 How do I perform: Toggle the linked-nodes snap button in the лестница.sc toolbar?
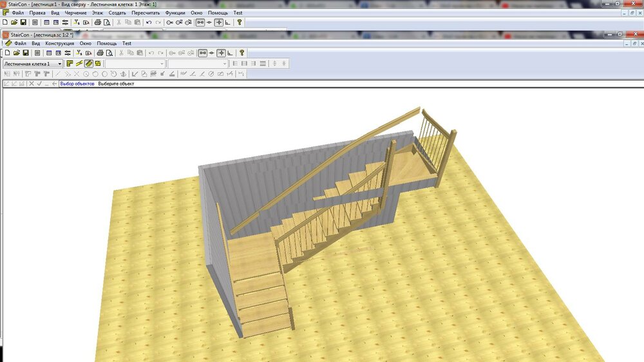point(202,53)
